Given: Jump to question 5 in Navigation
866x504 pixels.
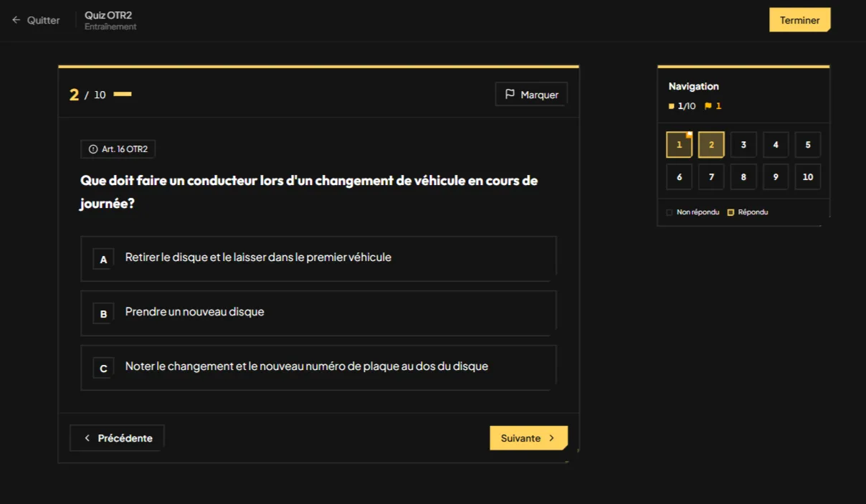Looking at the screenshot, I should coord(808,145).
